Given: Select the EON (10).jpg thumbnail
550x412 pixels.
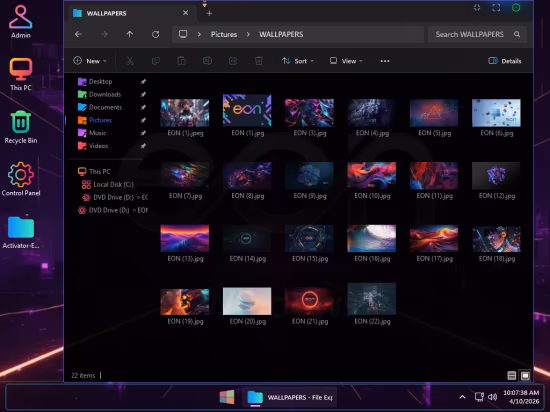Looking at the screenshot, I should tap(371, 175).
